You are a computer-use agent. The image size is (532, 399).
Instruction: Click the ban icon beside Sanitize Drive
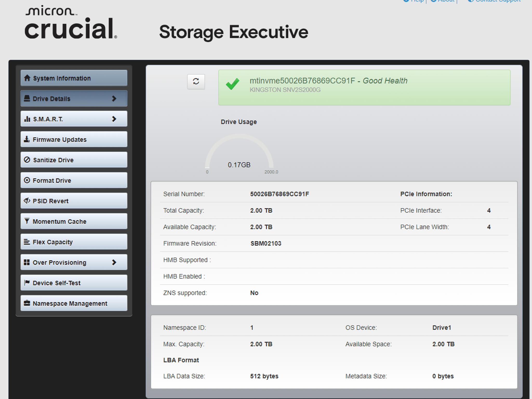point(27,160)
